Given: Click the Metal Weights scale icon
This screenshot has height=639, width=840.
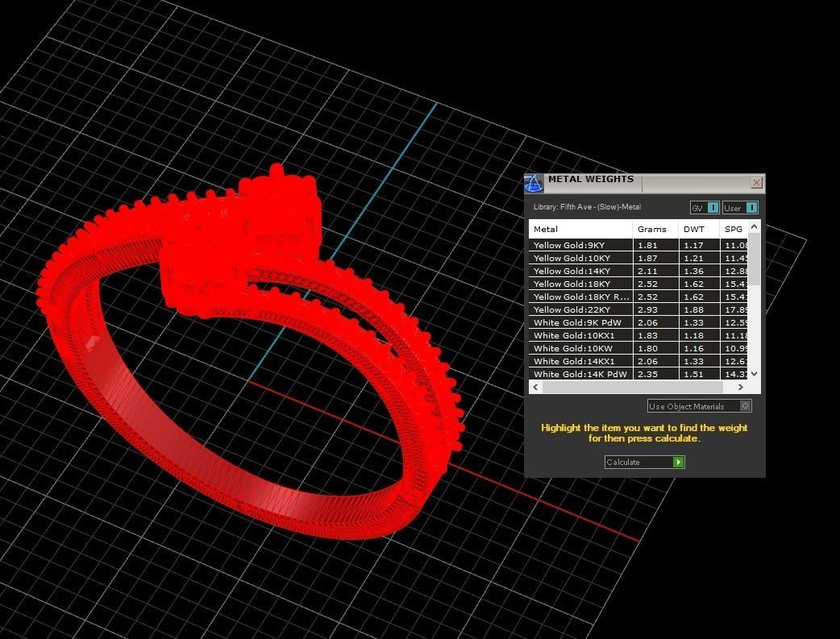Looking at the screenshot, I should pos(534,184).
